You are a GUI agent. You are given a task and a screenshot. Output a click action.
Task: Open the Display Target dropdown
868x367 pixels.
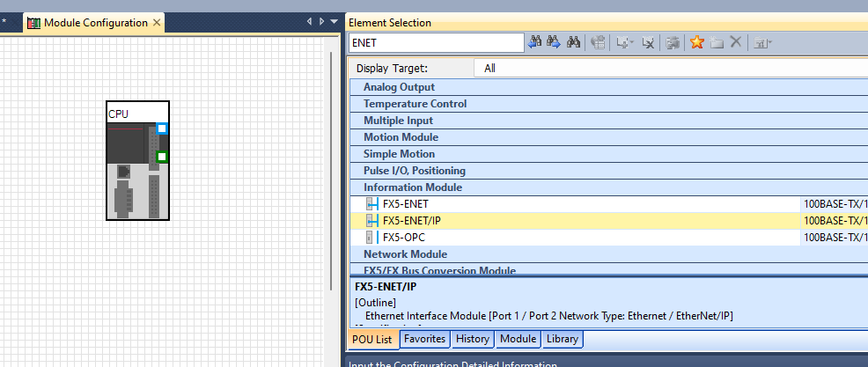point(669,68)
